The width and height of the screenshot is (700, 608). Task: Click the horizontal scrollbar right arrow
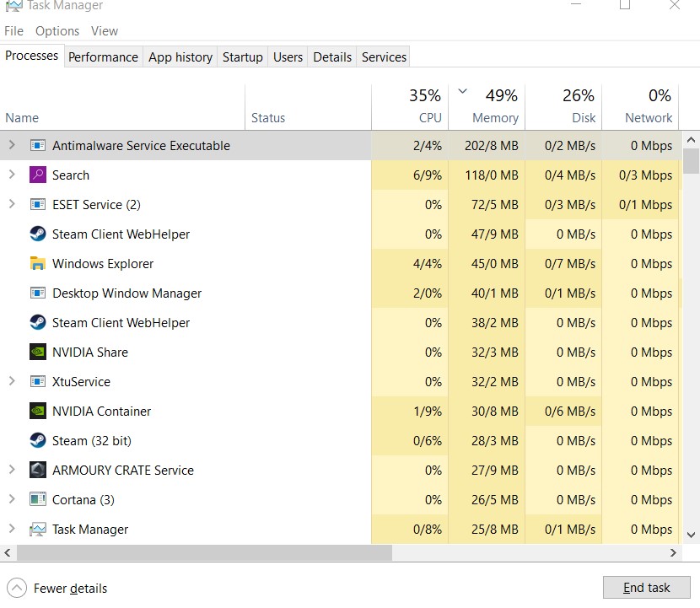(x=673, y=552)
